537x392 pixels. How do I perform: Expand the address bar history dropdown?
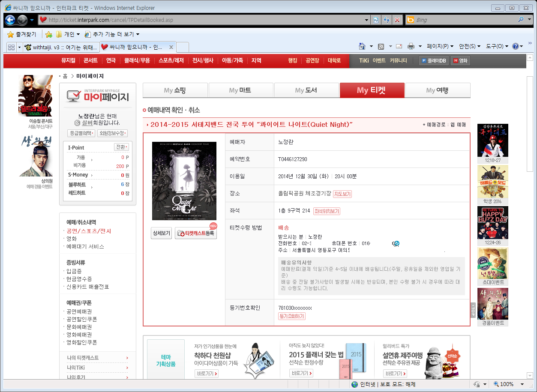(x=366, y=20)
